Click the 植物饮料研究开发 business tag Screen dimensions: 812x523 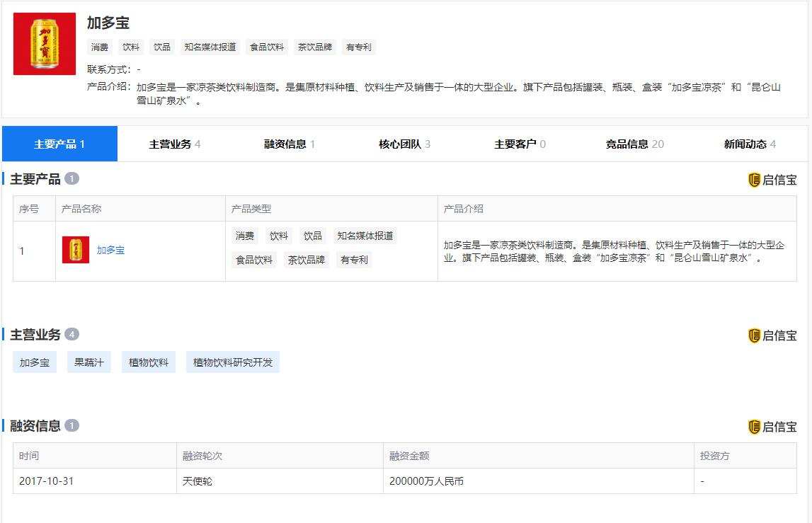click(x=233, y=362)
